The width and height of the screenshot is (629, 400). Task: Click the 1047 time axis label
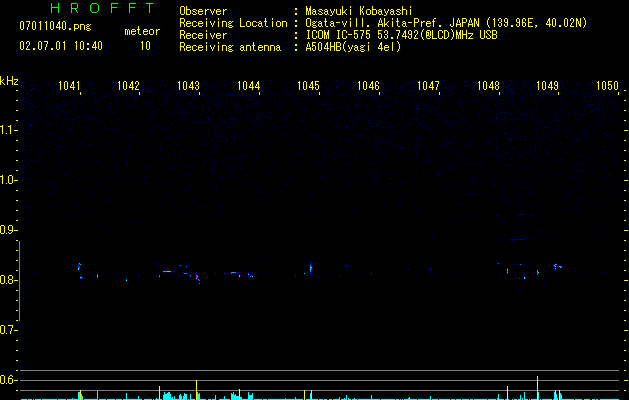point(428,86)
